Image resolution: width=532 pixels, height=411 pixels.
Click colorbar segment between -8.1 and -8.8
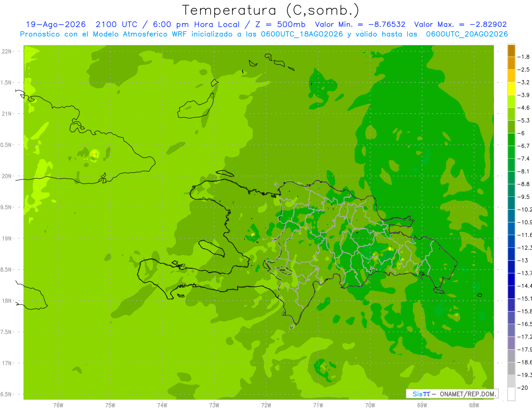tap(511, 177)
